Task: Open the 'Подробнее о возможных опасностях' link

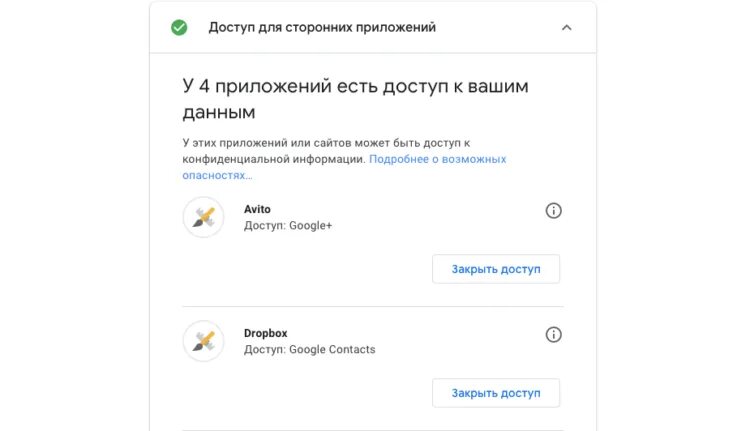Action: pos(344,167)
